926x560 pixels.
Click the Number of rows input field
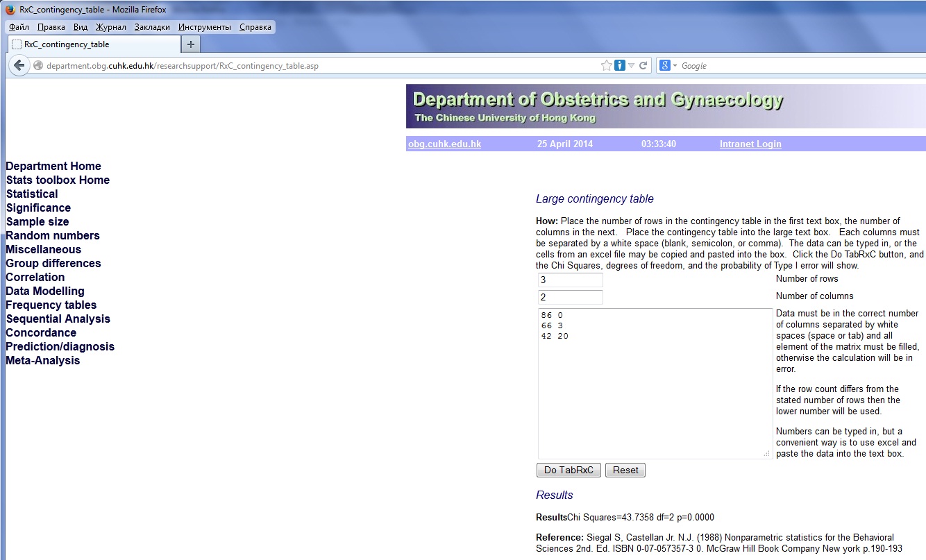click(570, 280)
